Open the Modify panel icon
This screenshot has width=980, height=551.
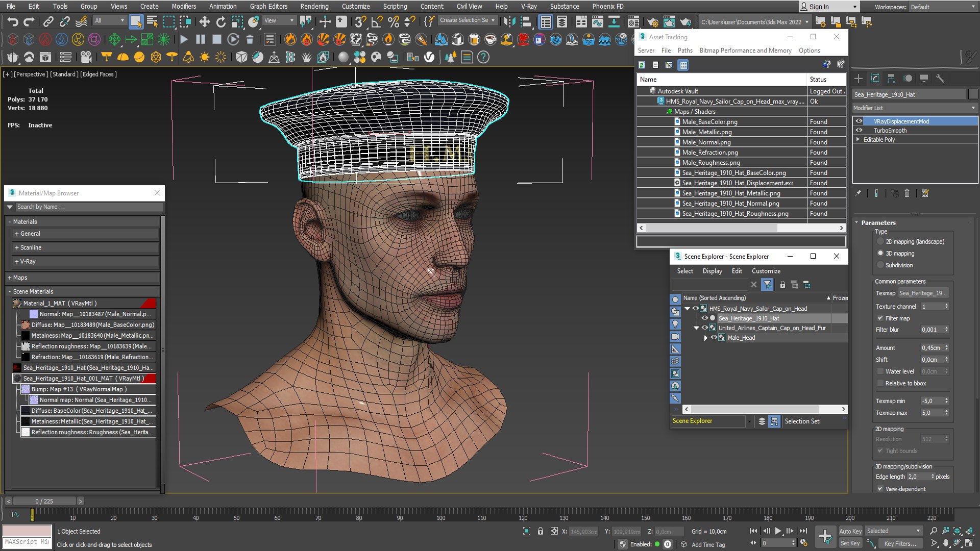[x=875, y=78]
